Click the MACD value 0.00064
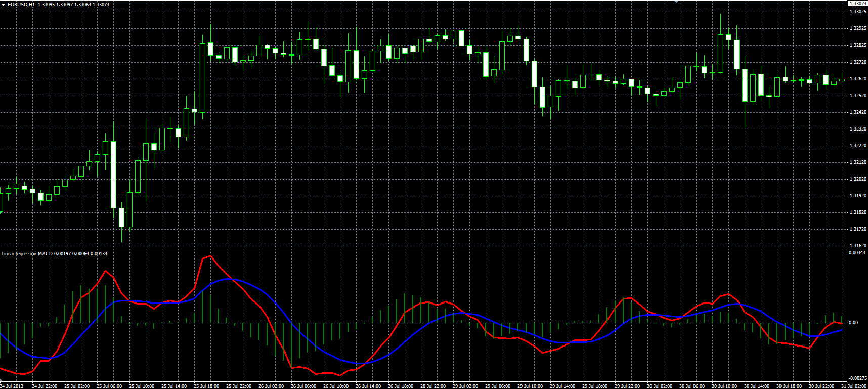 coord(80,254)
